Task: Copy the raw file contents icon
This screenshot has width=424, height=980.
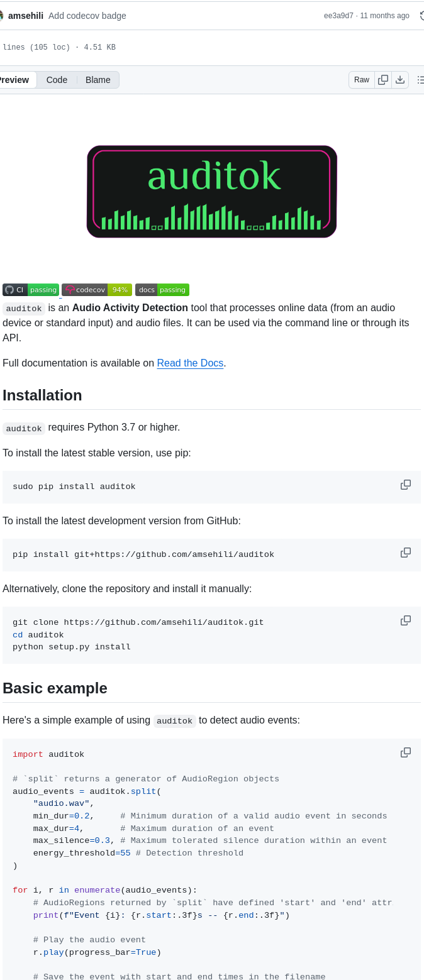Action: point(383,80)
